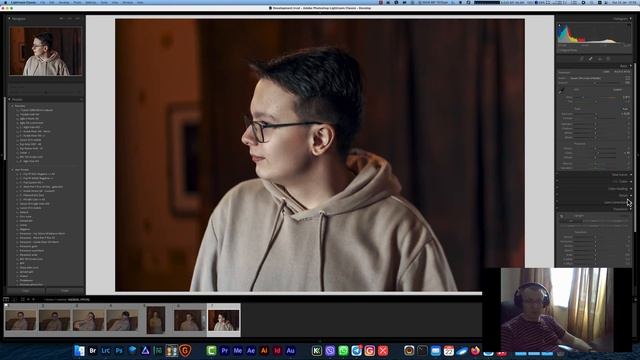Image resolution: width=640 pixels, height=360 pixels.
Task: Add a new preset with the plus icon
Action: 81,99
